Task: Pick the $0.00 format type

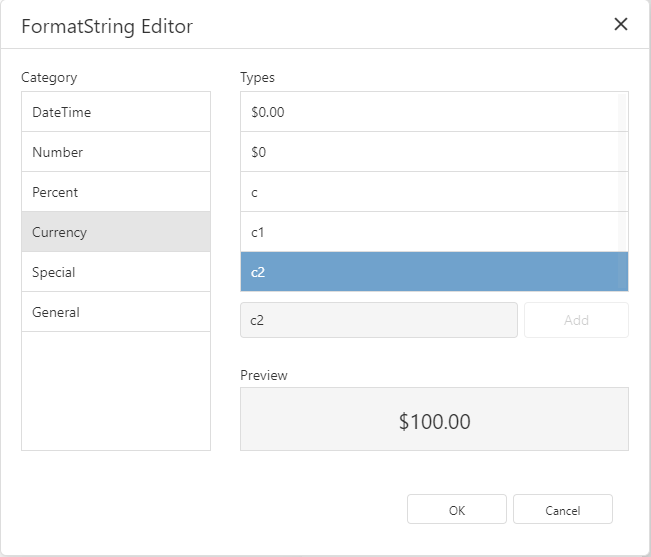Action: pyautogui.click(x=430, y=112)
